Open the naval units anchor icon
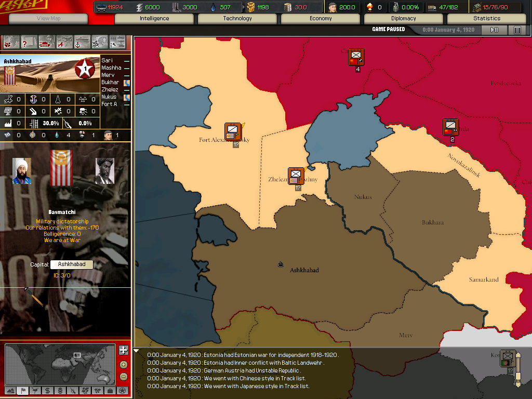 pos(82,42)
